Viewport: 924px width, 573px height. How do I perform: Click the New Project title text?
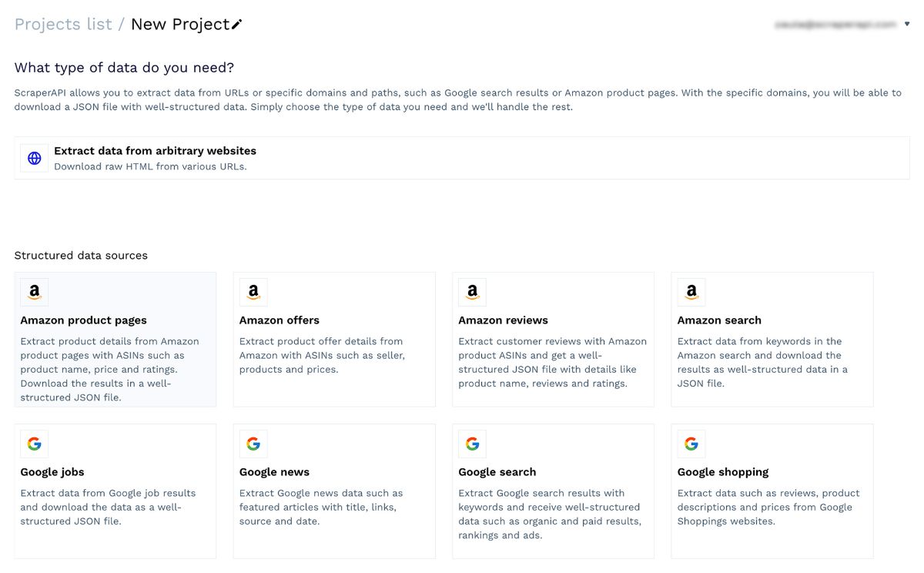coord(180,24)
